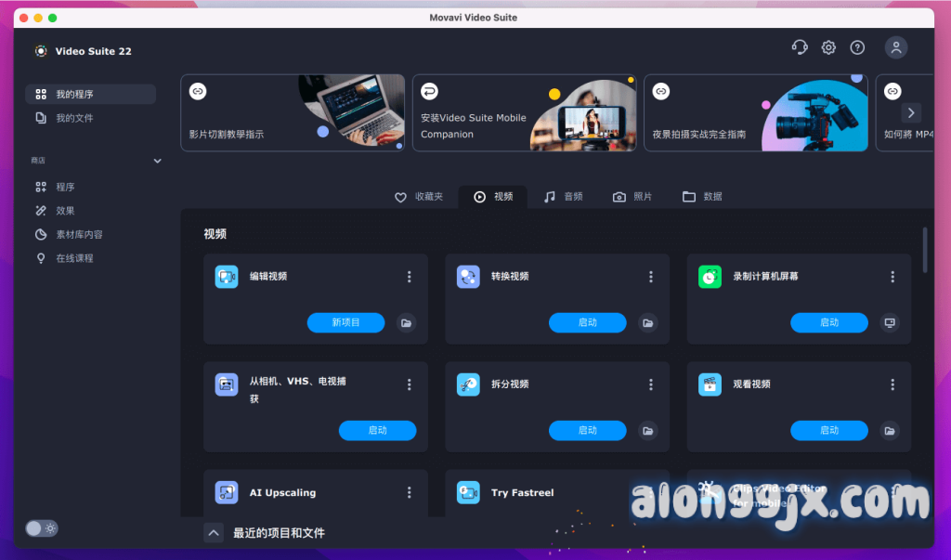Image resolution: width=951 pixels, height=560 pixels.
Task: Click 启动 button in 观看视频 card
Action: 828,431
